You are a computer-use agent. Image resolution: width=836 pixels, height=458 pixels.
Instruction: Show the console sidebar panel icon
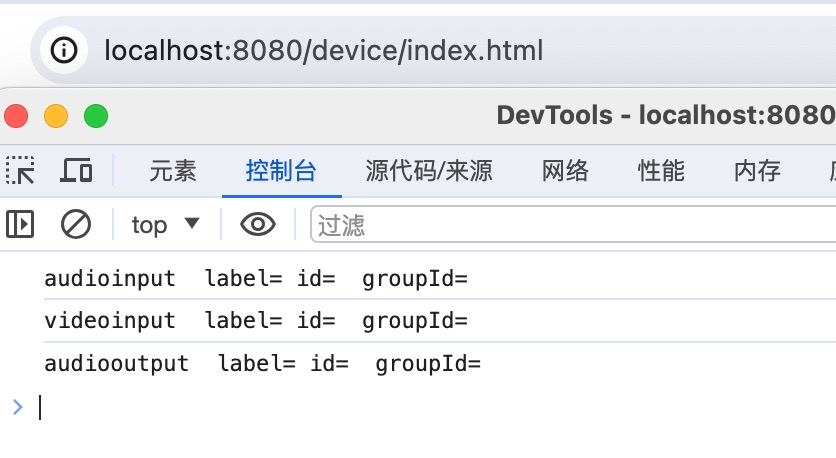tap(20, 224)
